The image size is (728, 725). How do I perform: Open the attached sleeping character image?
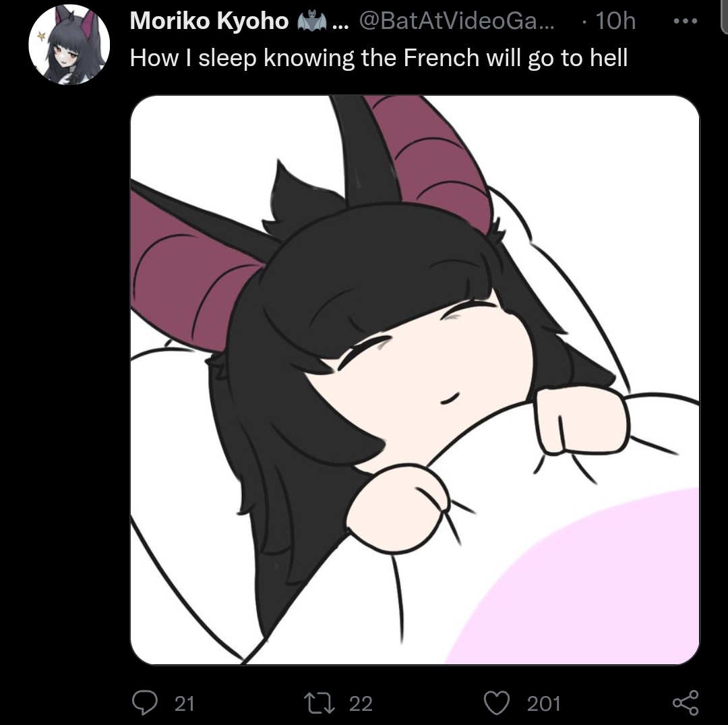tap(415, 380)
